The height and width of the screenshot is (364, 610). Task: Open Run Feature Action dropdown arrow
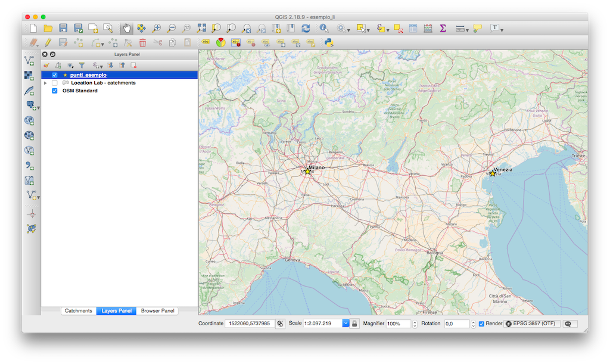(348, 30)
